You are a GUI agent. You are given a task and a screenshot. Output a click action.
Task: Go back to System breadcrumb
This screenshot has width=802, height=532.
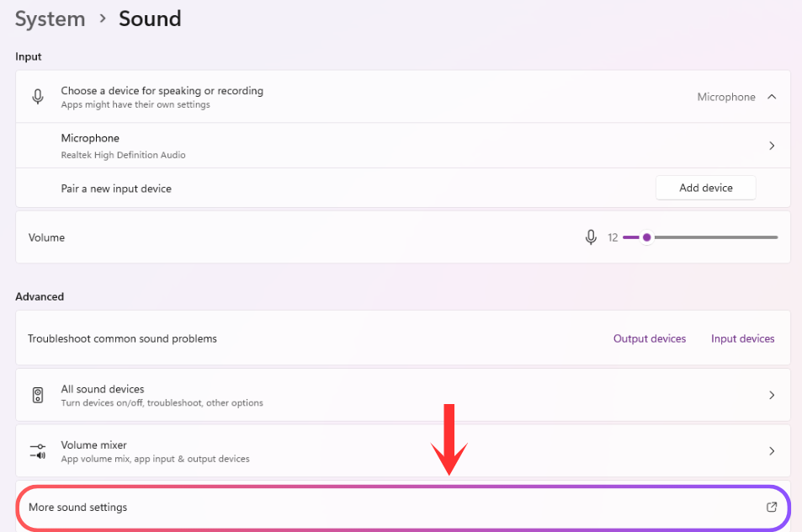click(50, 19)
